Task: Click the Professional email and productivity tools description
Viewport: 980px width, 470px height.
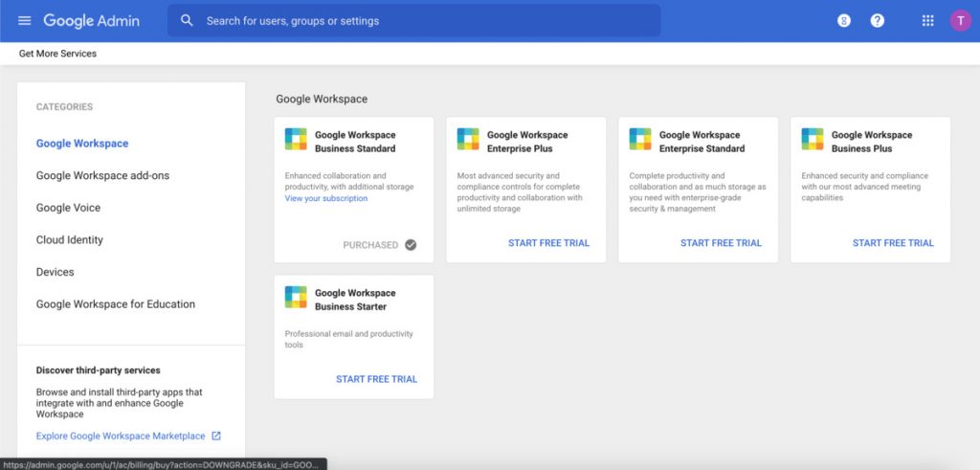Action: [x=348, y=340]
